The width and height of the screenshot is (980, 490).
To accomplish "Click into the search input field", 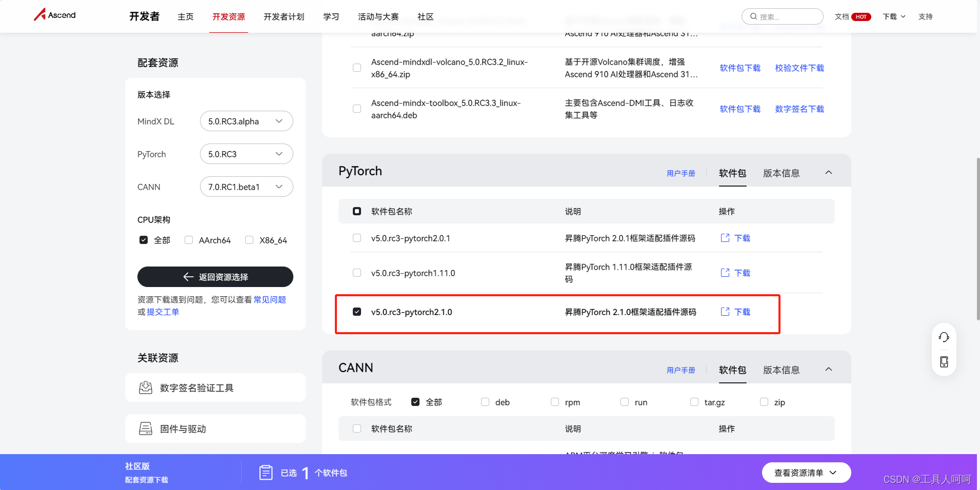I will [783, 16].
